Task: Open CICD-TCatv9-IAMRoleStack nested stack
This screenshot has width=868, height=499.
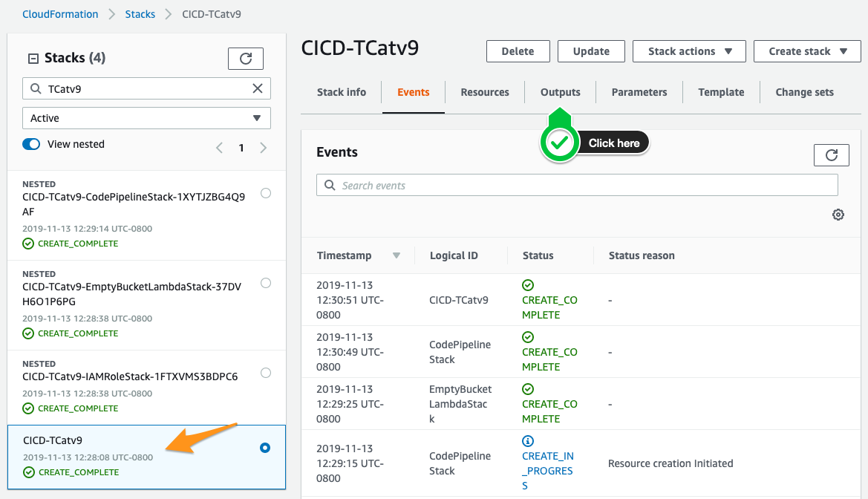Action: pos(130,376)
